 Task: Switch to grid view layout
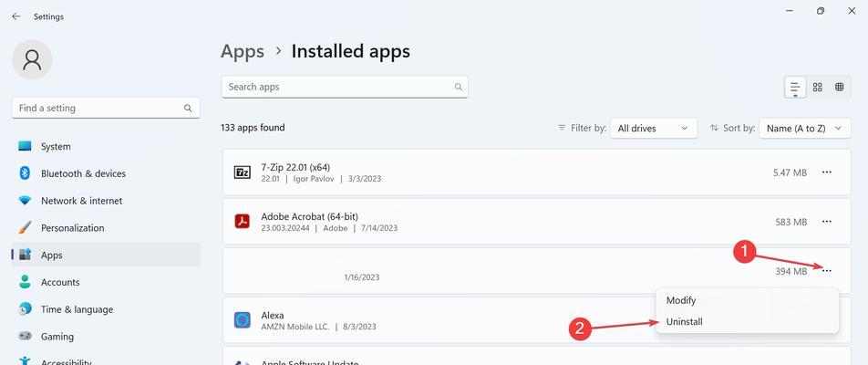818,87
